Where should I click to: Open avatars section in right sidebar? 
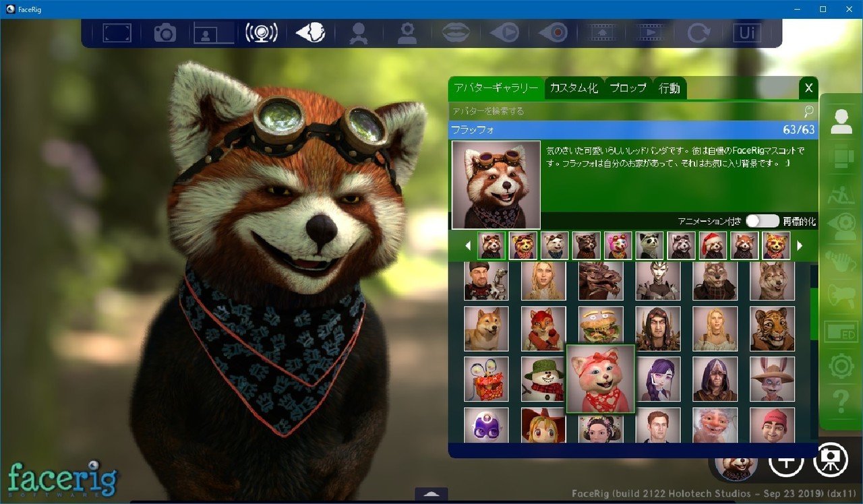pos(841,121)
